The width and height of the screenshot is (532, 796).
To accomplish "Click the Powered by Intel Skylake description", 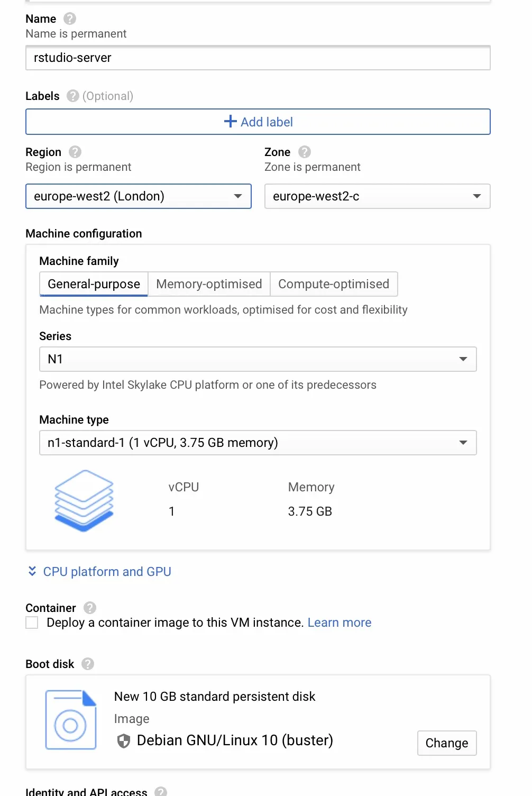I will [x=208, y=385].
